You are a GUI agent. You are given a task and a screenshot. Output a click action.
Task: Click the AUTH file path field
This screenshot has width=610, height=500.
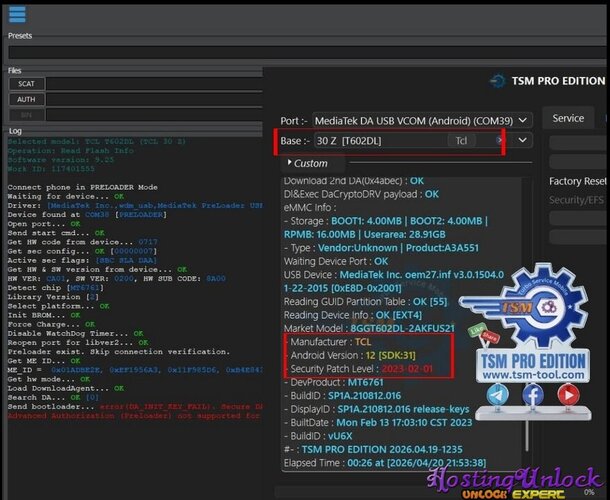click(154, 99)
